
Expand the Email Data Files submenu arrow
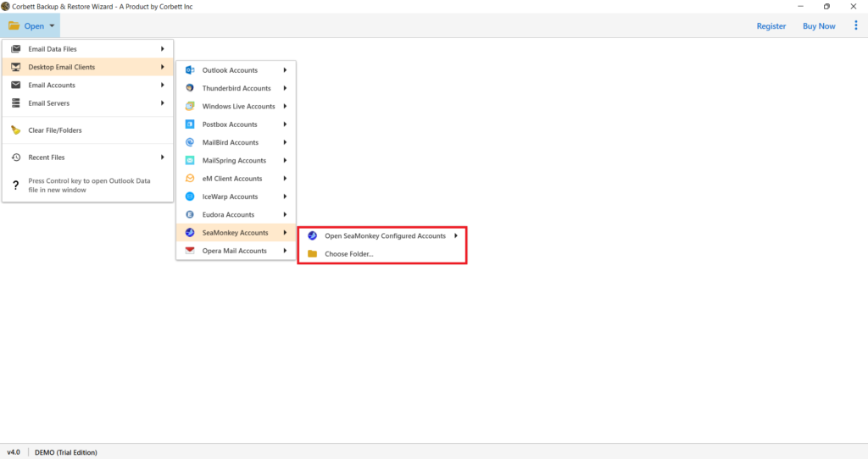coord(163,48)
